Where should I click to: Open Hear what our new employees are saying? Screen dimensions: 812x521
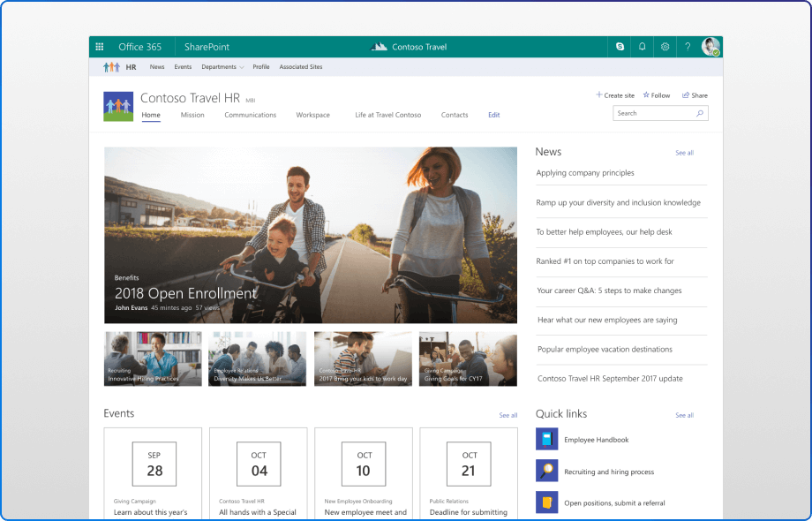pyautogui.click(x=607, y=320)
